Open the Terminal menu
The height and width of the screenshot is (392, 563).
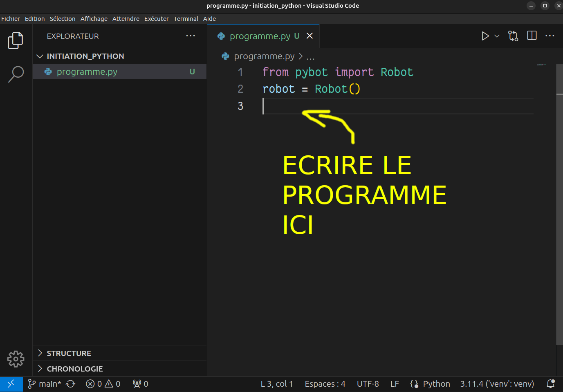[x=186, y=19]
